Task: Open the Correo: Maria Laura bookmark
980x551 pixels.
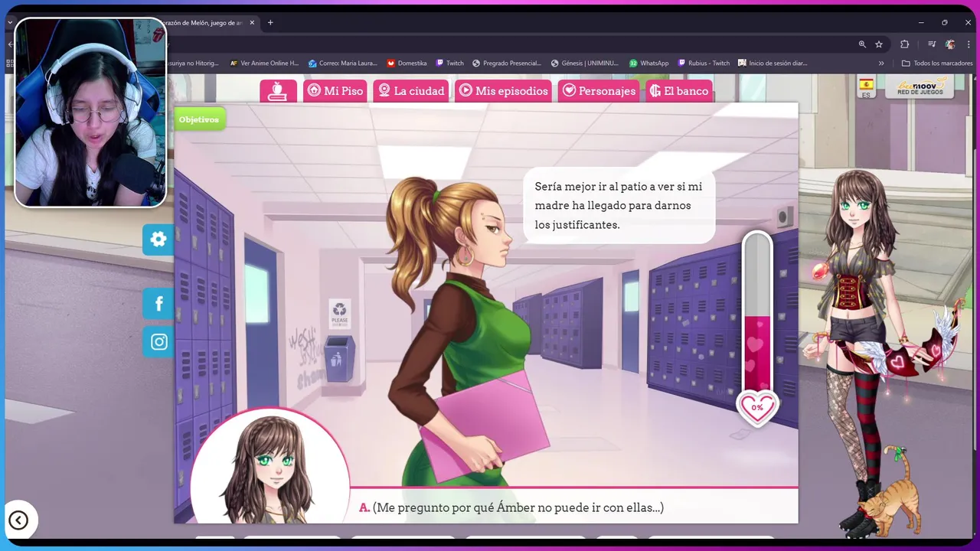Action: click(x=342, y=64)
